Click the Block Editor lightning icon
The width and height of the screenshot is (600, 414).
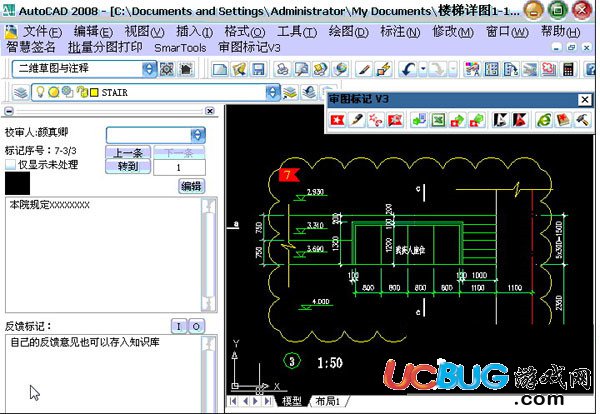tap(383, 69)
